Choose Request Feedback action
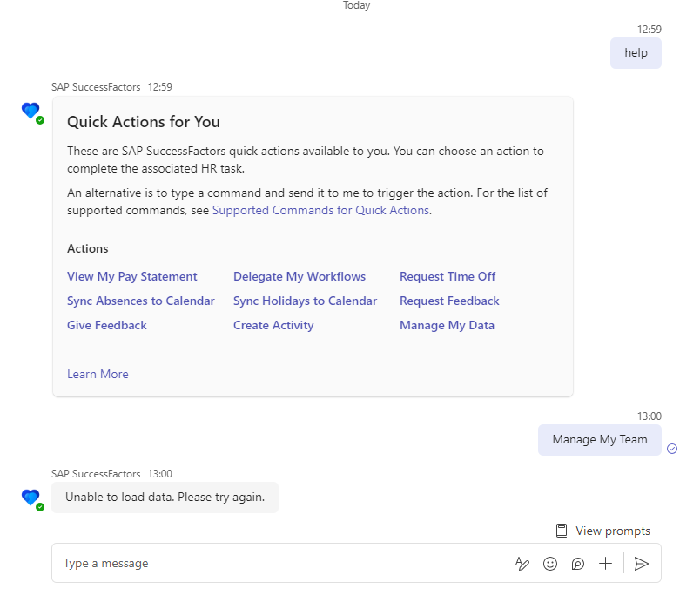The image size is (700, 589). point(449,301)
